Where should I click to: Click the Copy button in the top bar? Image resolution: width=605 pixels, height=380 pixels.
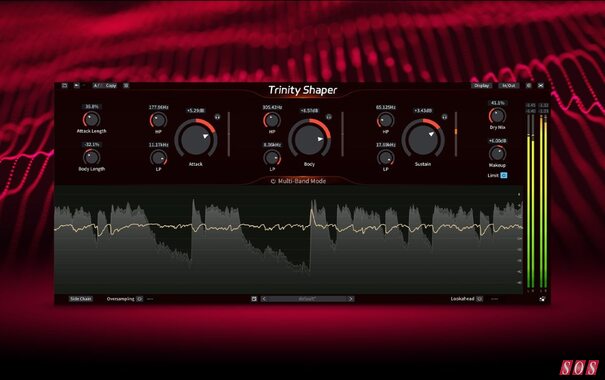(x=111, y=86)
